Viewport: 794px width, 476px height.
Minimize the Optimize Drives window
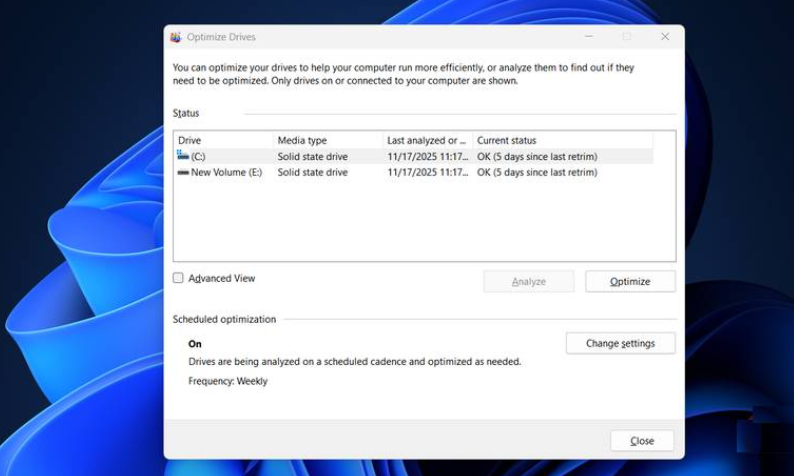(x=588, y=37)
